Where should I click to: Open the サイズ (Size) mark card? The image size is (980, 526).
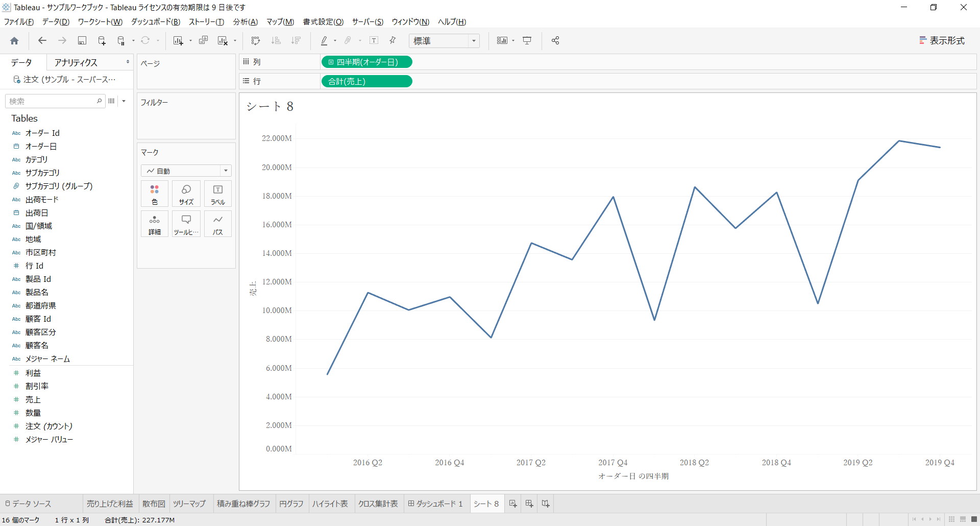coord(186,194)
